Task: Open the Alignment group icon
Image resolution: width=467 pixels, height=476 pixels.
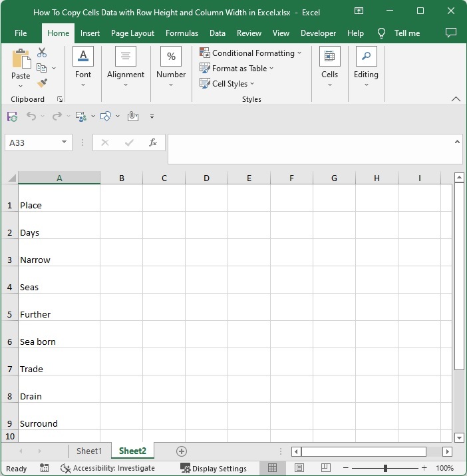Action: (x=126, y=56)
